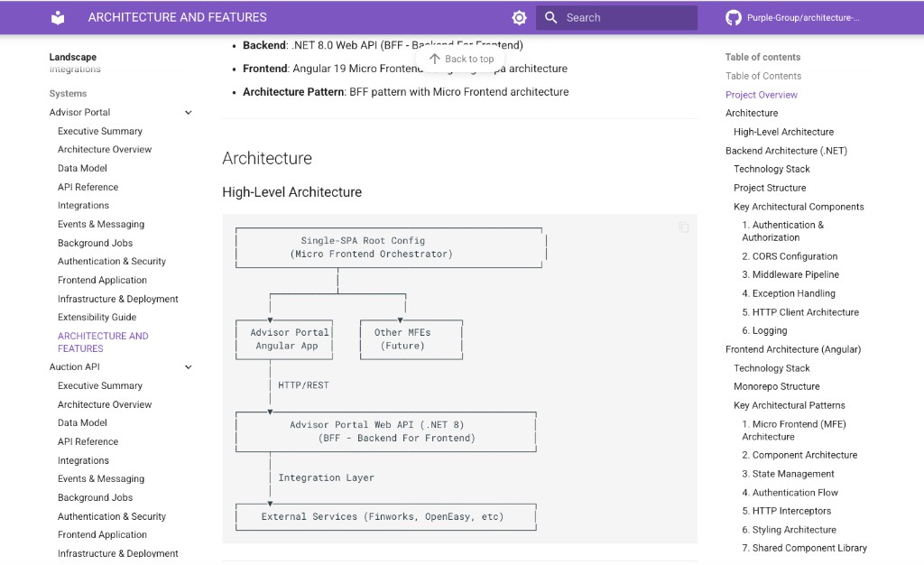Jump to Monorepo Structure section
The image size is (924, 565).
coord(777,386)
